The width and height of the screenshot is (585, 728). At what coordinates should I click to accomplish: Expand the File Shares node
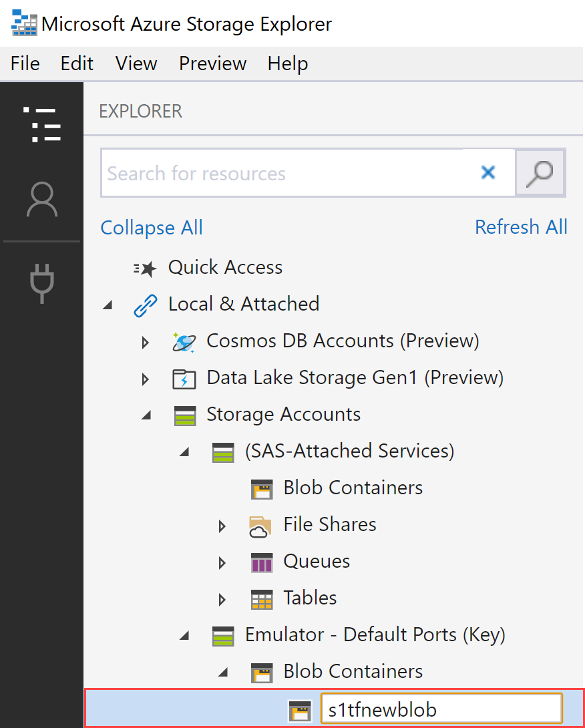click(x=222, y=526)
